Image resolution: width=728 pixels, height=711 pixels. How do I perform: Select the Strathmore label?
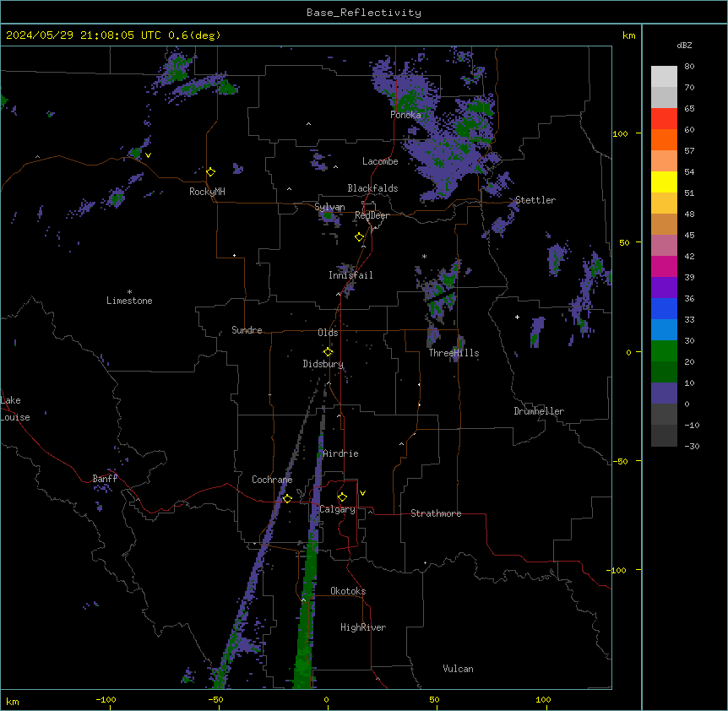point(436,513)
